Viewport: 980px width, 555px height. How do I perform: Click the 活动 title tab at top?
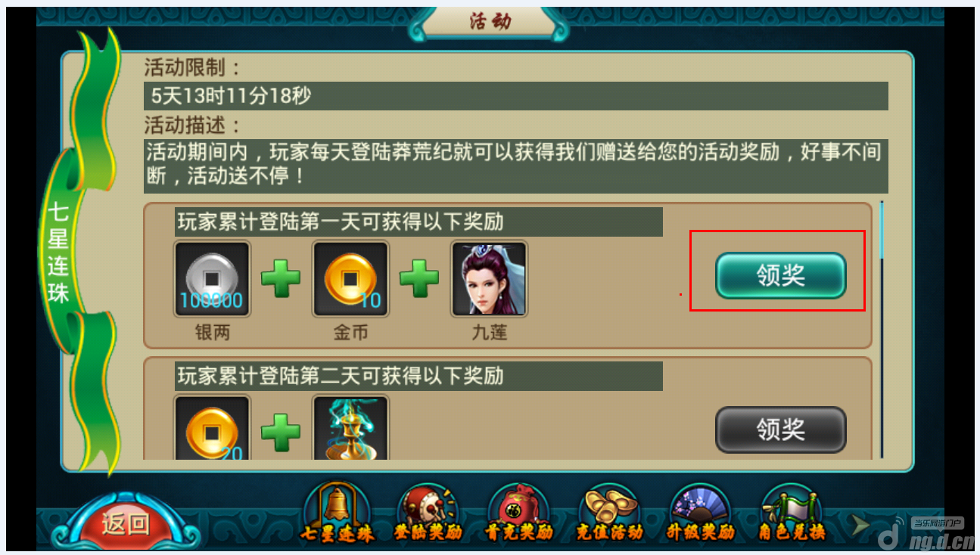point(489,23)
